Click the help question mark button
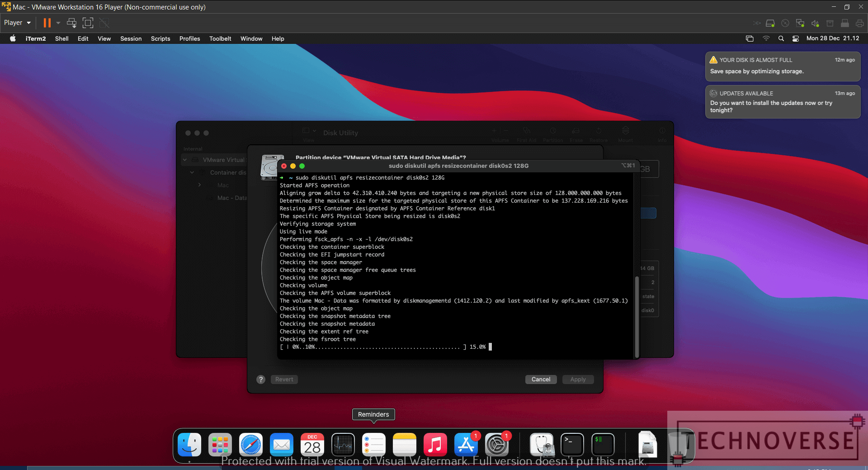Screen dimensions: 868x470 261,380
